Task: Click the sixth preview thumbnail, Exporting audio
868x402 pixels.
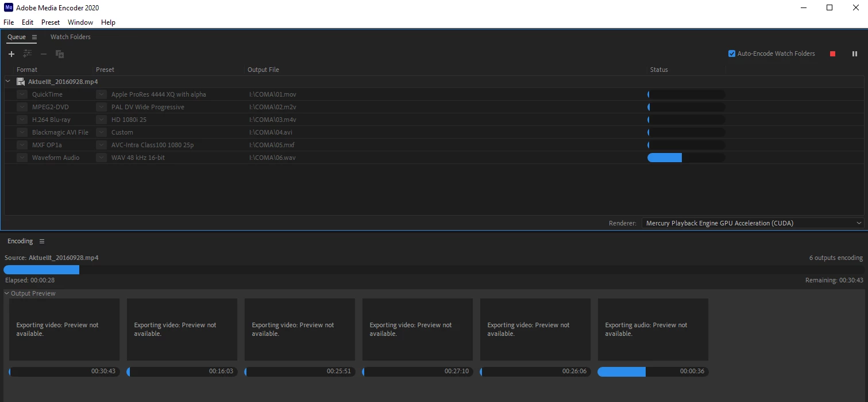Action: [x=653, y=330]
